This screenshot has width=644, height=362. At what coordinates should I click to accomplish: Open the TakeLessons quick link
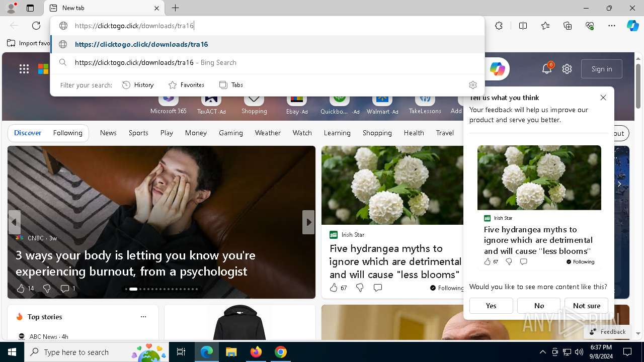click(x=425, y=104)
